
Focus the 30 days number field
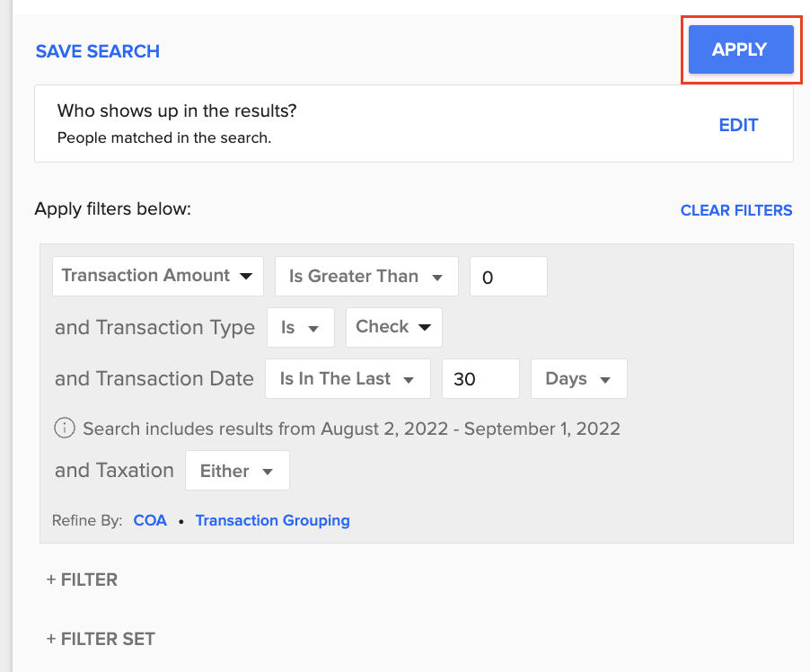[480, 378]
